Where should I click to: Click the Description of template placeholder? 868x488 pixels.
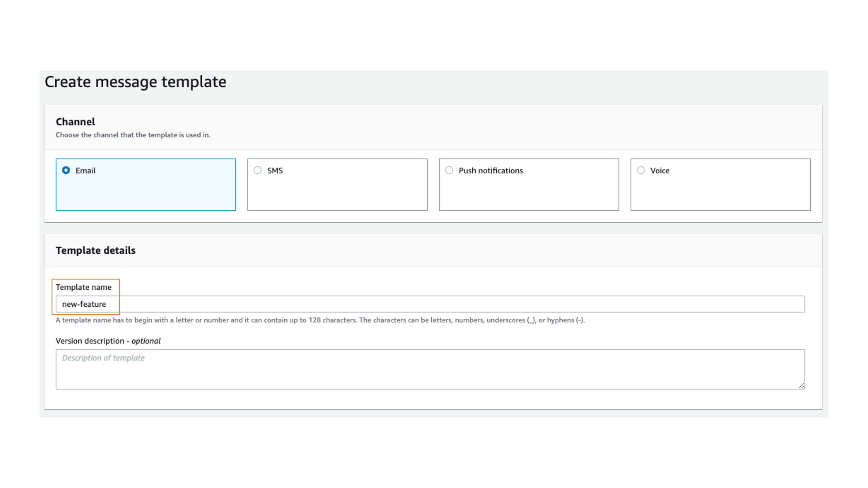(103, 358)
